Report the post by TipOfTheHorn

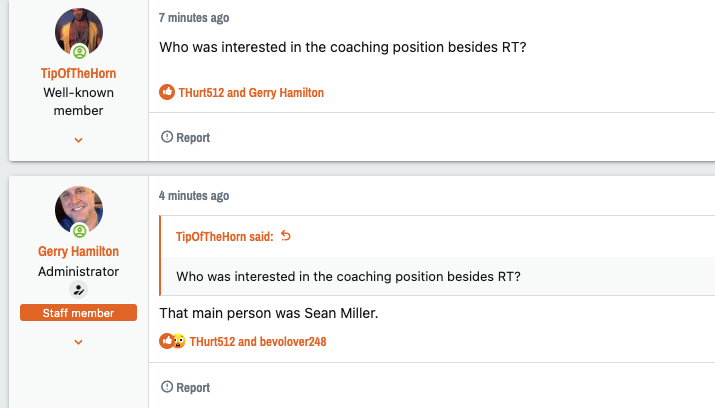pyautogui.click(x=186, y=137)
